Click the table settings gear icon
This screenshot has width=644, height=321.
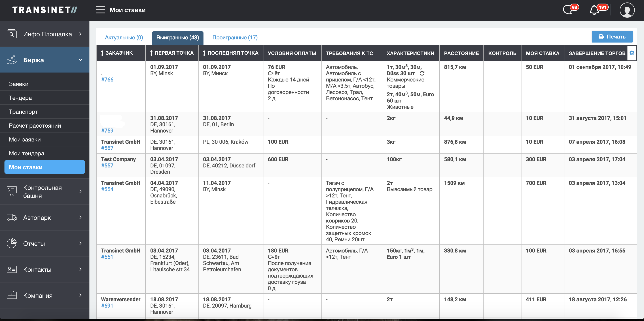click(632, 53)
